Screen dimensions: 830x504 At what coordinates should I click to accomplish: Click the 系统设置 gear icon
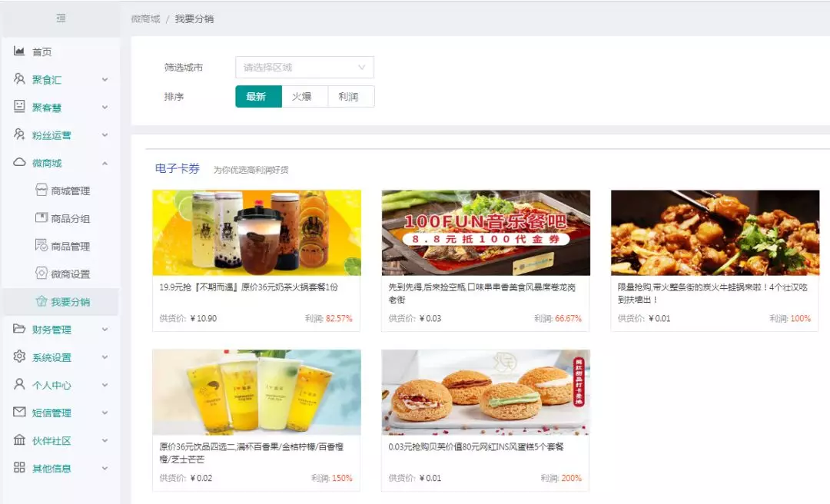tap(19, 356)
